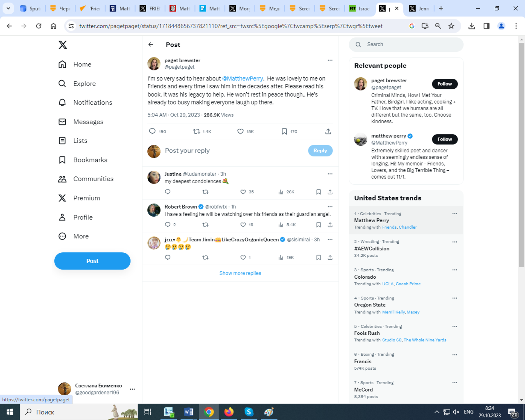Follow matthew perry in Relevant people
The height and width of the screenshot is (420, 525).
point(445,139)
